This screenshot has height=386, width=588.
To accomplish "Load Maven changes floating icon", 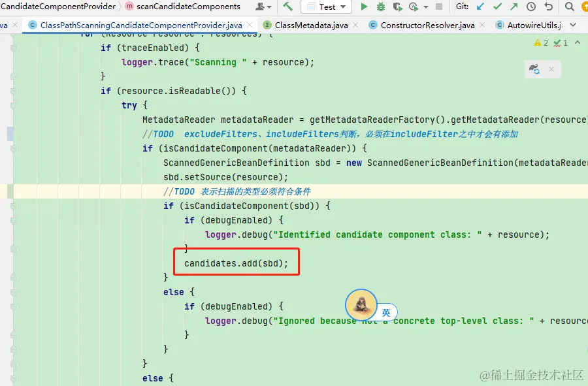I will [x=534, y=69].
